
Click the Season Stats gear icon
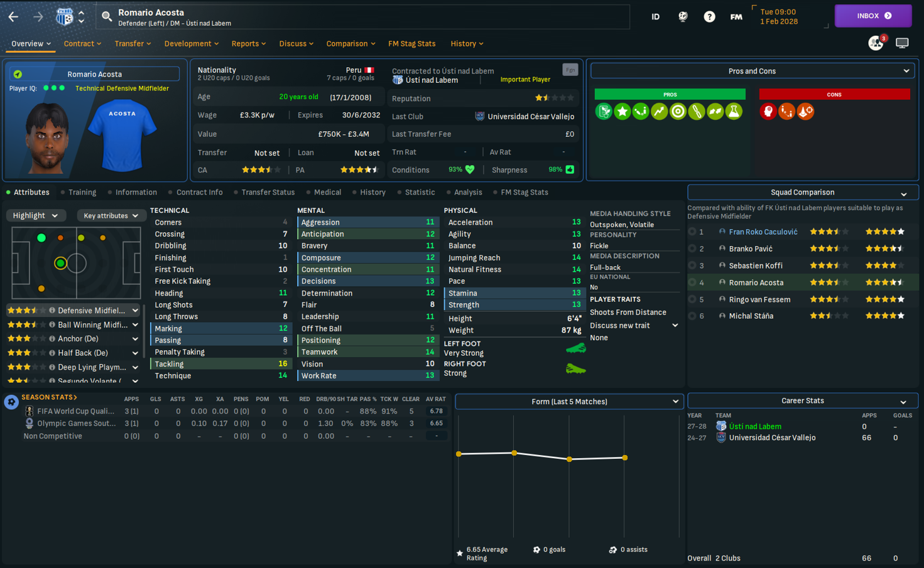pos(11,402)
